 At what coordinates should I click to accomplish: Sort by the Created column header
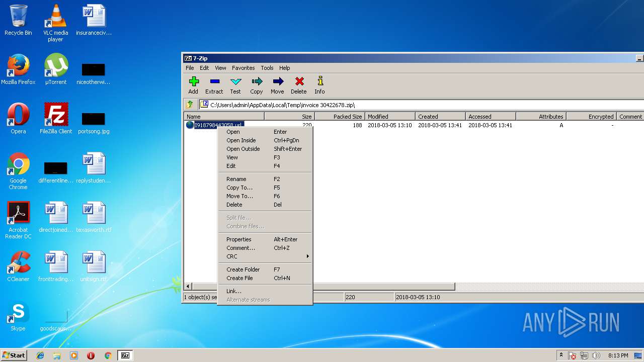click(440, 117)
